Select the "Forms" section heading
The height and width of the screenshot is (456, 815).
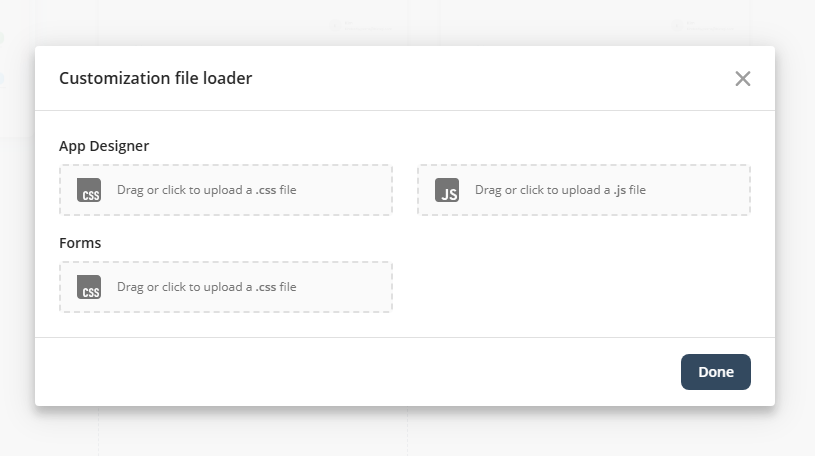point(80,243)
